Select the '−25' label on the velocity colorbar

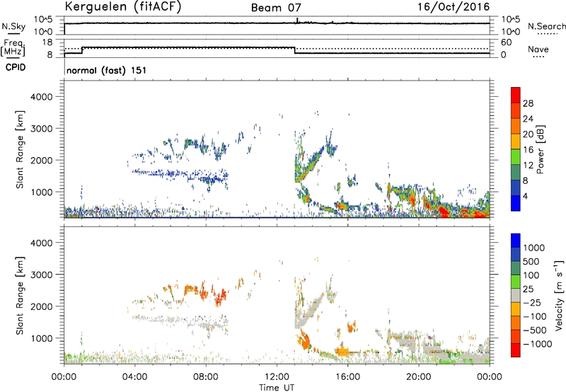(x=533, y=302)
